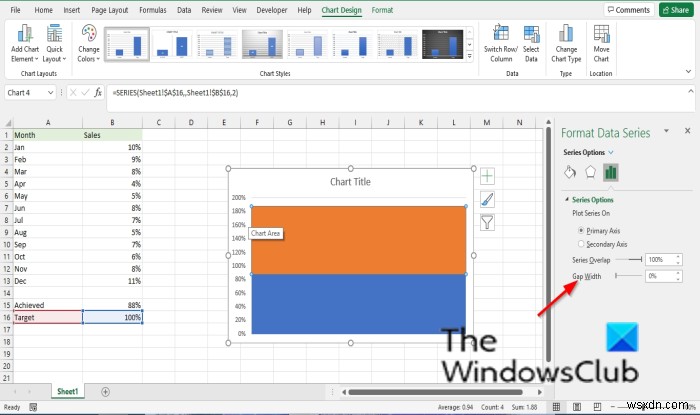Click the Chart Styles paintbrush button

pos(487,199)
